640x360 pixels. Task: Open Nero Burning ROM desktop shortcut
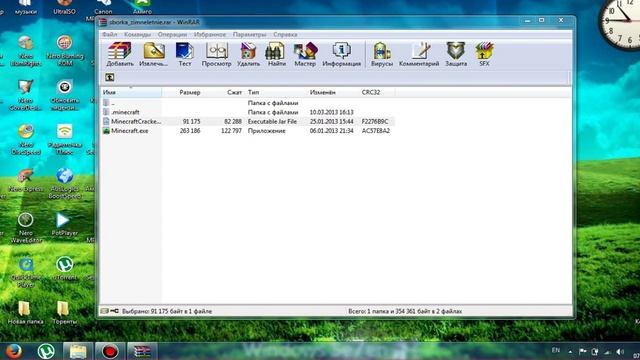click(65, 51)
